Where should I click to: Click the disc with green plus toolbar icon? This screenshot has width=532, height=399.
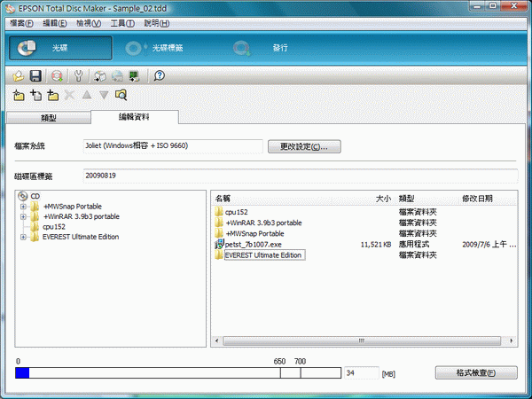click(x=57, y=76)
